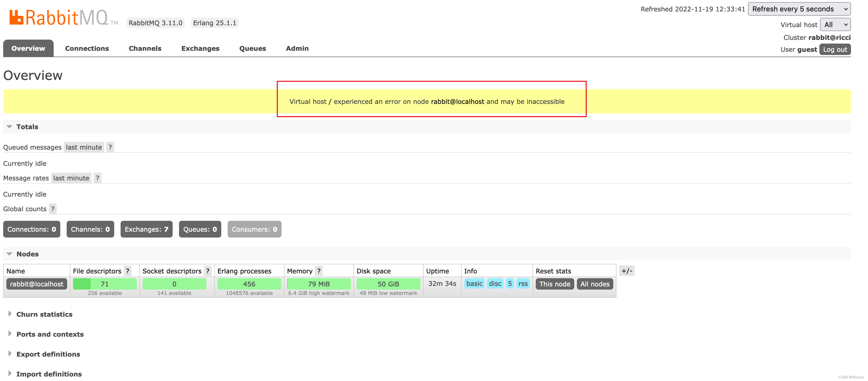Reset stats for All nodes
The height and width of the screenshot is (381, 868).
coord(595,284)
